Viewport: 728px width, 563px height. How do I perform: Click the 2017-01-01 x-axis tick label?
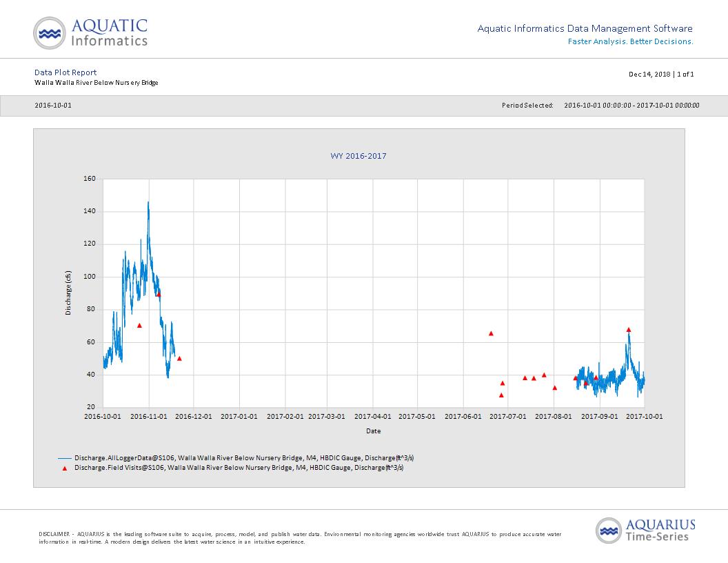[x=239, y=417]
